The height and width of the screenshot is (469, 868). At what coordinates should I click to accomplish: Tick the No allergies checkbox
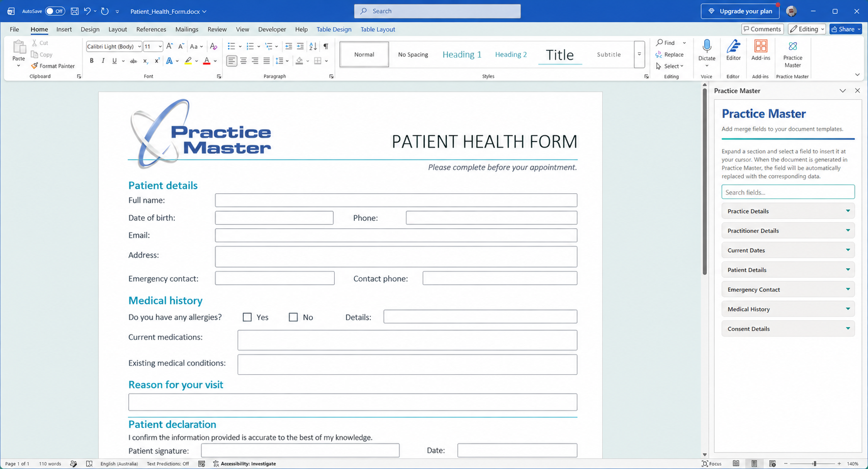(x=293, y=317)
